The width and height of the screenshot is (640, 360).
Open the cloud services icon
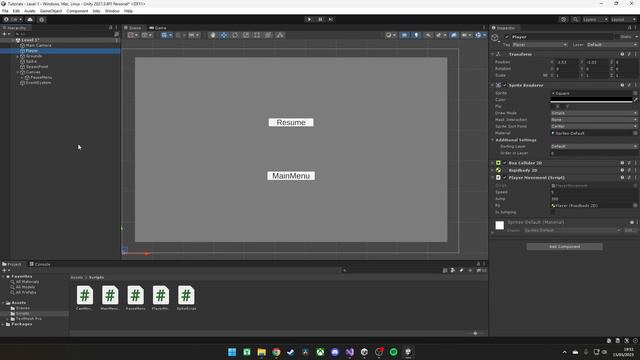pyautogui.click(x=30, y=19)
